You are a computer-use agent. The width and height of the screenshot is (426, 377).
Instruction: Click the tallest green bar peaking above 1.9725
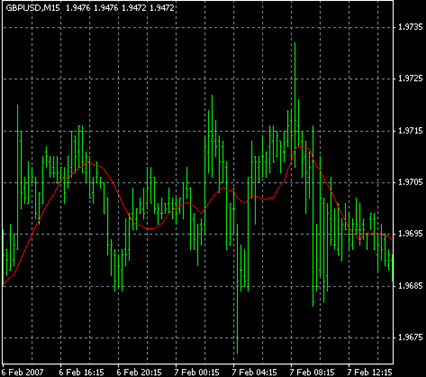(x=295, y=104)
